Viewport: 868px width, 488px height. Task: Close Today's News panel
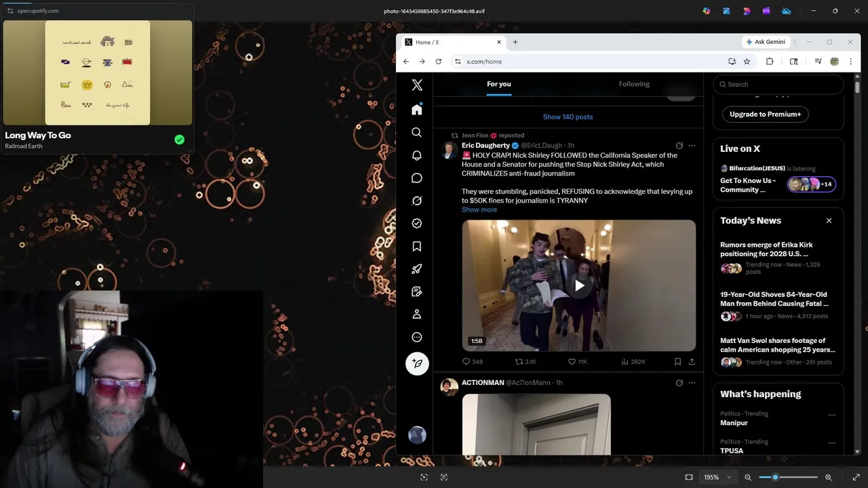(829, 221)
